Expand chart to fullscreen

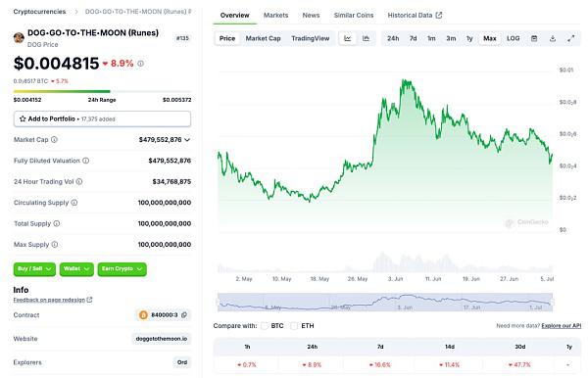coord(570,38)
